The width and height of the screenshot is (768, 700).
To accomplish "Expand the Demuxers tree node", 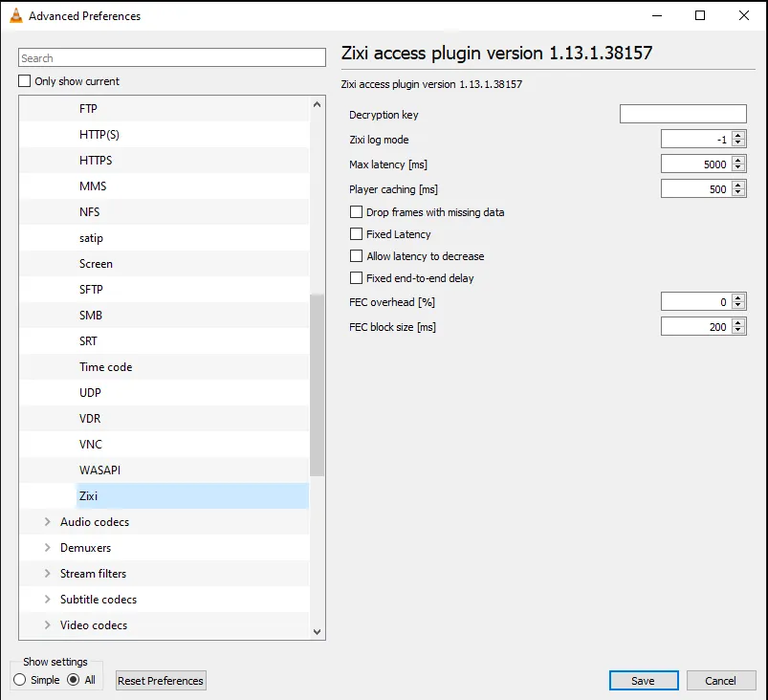I will click(x=48, y=548).
